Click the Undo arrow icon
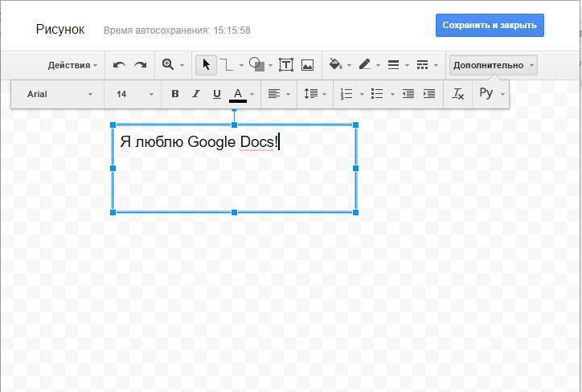Image resolution: width=582 pixels, height=392 pixels. click(119, 65)
